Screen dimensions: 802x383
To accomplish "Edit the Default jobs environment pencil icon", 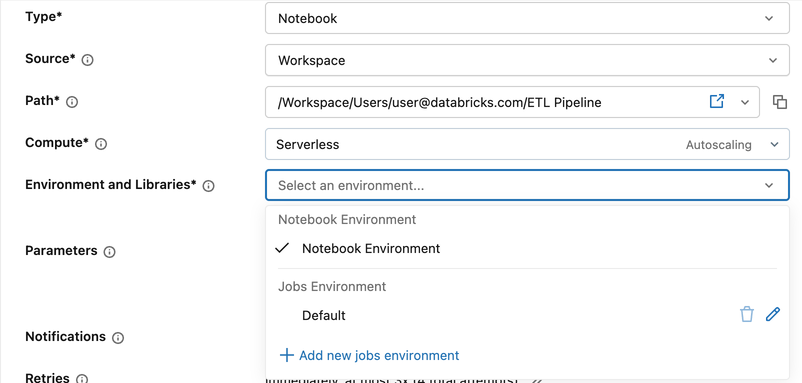I will (x=772, y=314).
